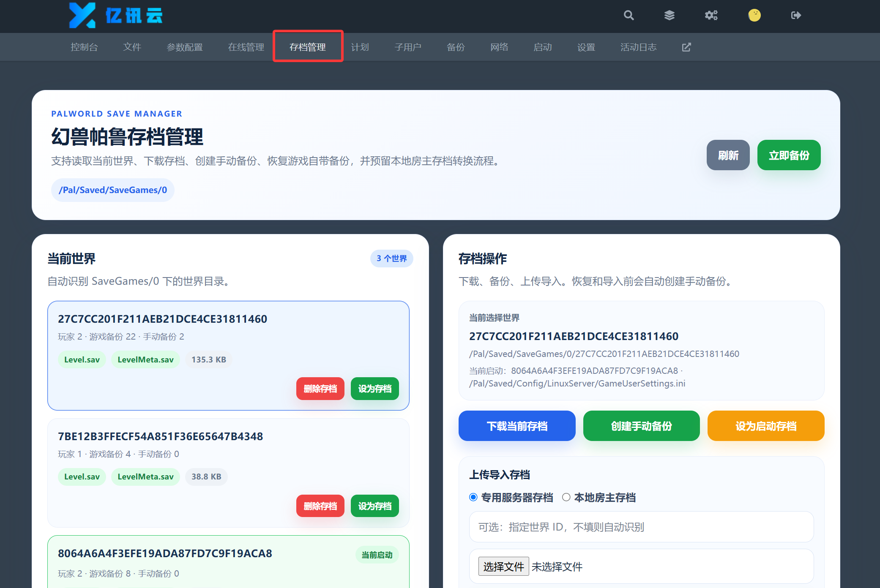The image size is (880, 588).
Task: Click Level.sav tag in the 38.8 KB world
Action: click(x=82, y=476)
